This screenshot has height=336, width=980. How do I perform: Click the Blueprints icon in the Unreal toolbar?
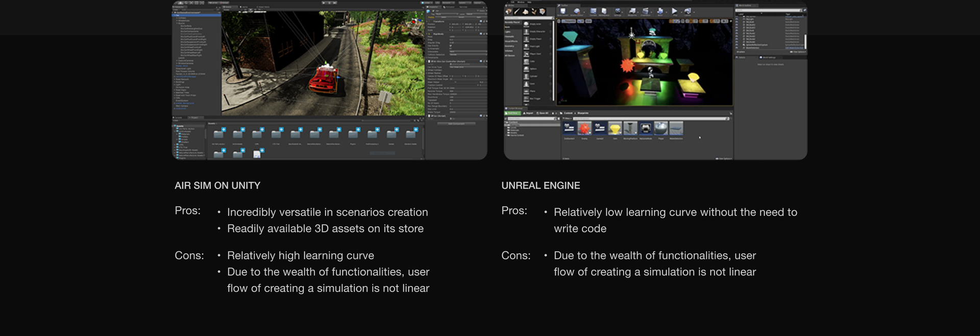[632, 11]
